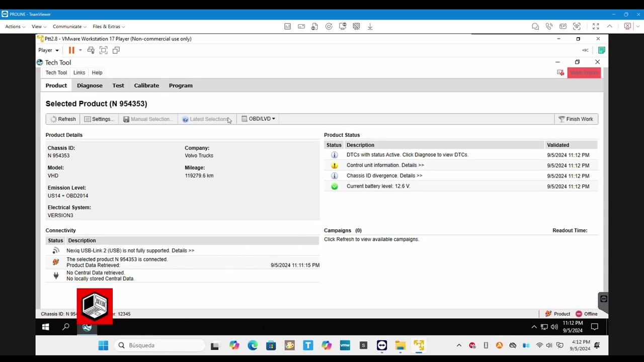Click the Manual Selection... button
The width and height of the screenshot is (644, 362).
pos(148,119)
